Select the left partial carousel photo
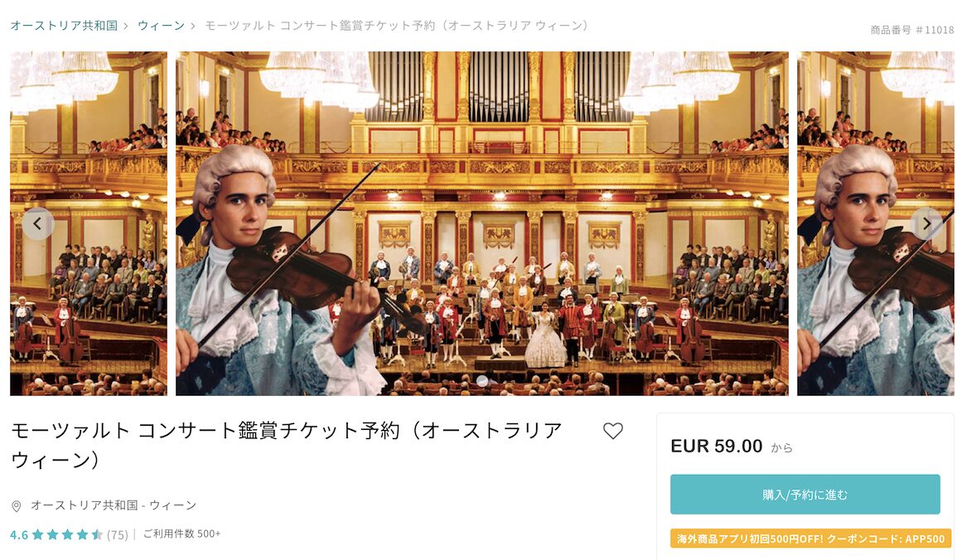 pos(89,224)
